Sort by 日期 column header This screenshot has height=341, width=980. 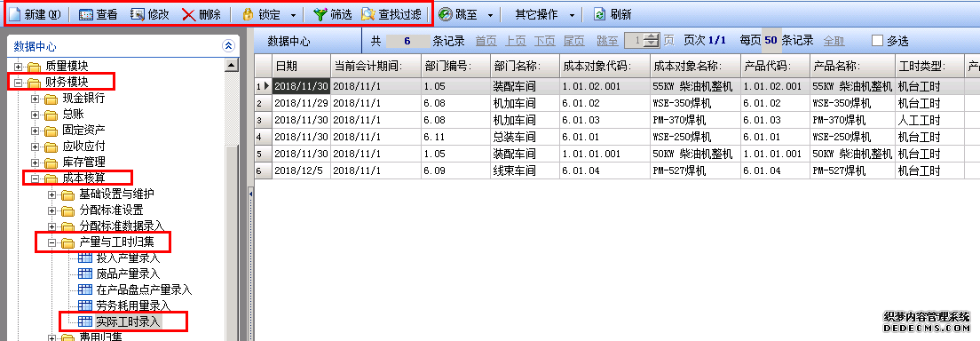pyautogui.click(x=301, y=67)
